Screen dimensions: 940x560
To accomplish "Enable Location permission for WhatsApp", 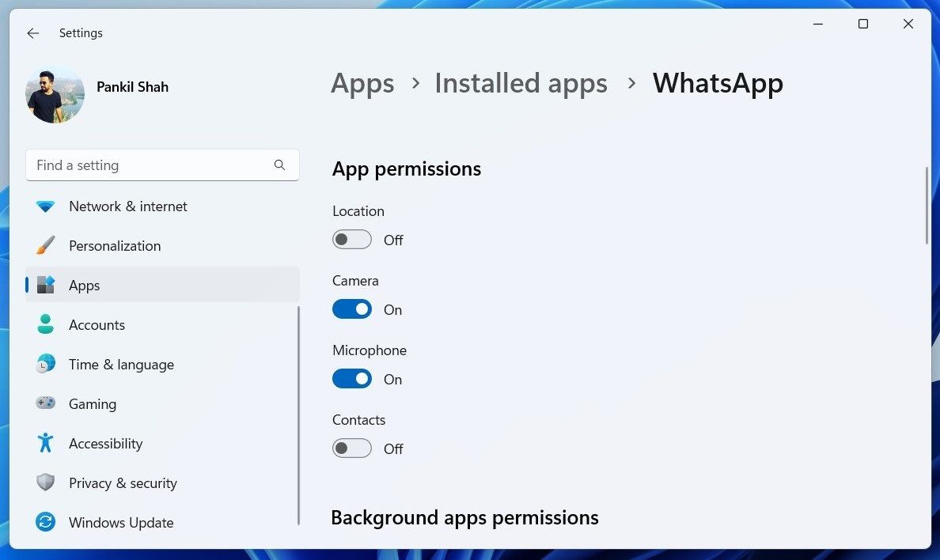I will pyautogui.click(x=351, y=239).
